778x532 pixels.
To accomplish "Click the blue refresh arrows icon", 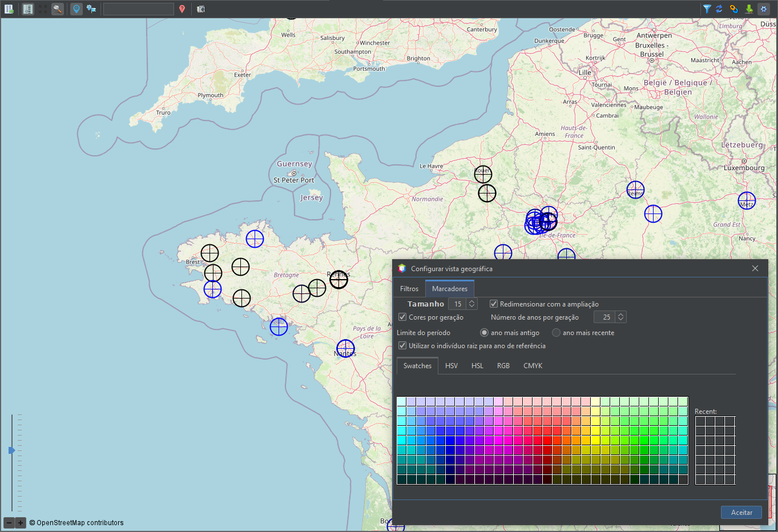I will (x=719, y=9).
